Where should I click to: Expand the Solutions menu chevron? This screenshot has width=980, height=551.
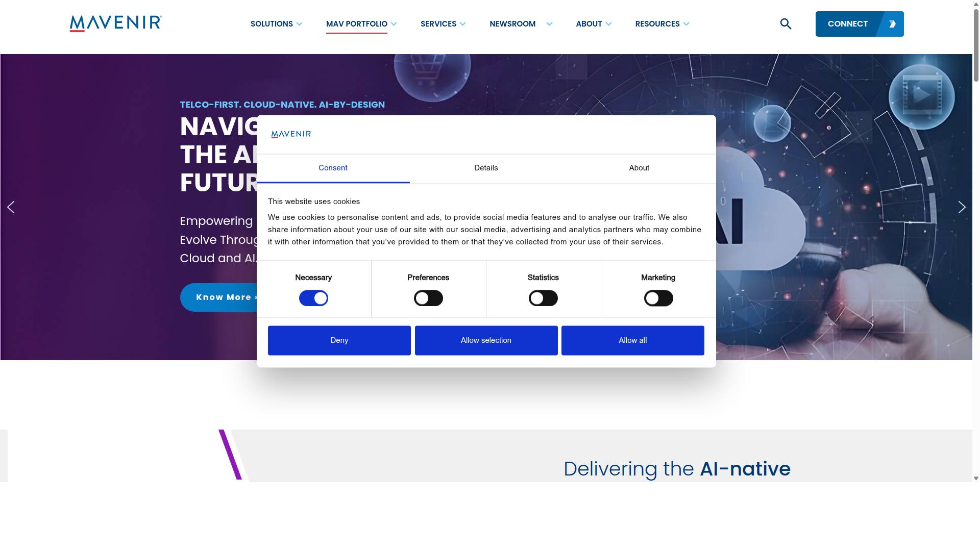(299, 24)
